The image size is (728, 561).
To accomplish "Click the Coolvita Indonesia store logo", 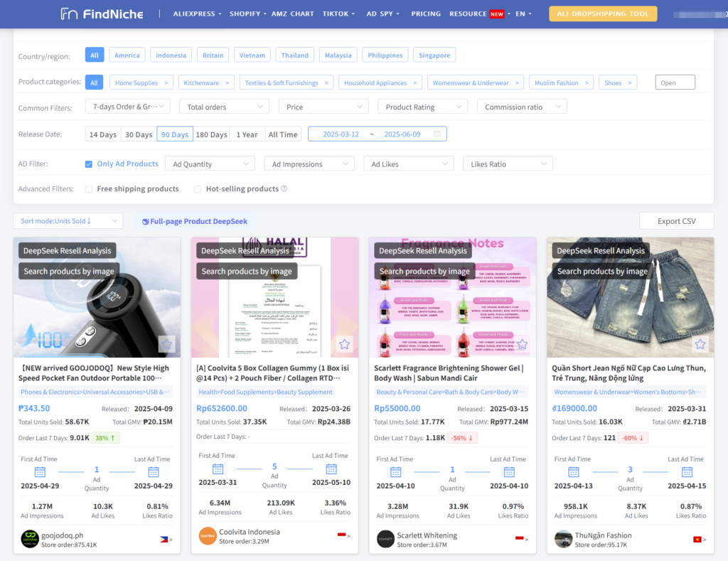I will coord(208,536).
